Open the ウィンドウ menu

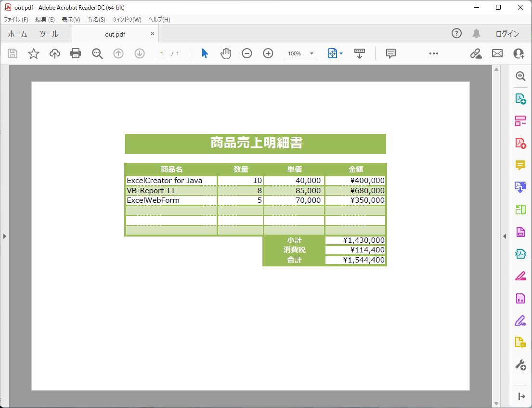click(x=127, y=20)
